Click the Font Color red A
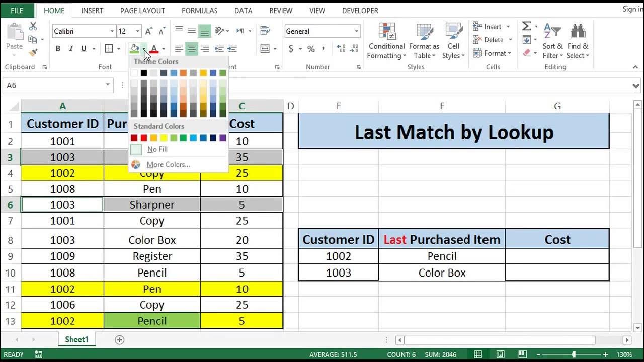This screenshot has height=362, width=644. pyautogui.click(x=154, y=49)
